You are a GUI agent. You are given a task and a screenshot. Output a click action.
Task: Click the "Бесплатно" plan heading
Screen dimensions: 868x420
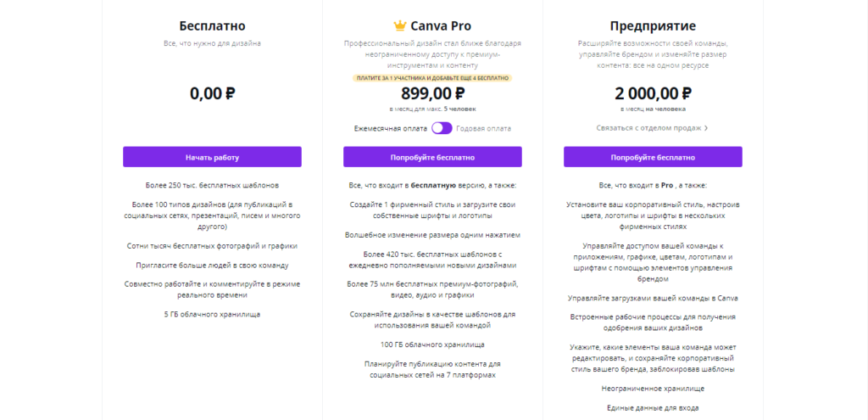(212, 25)
